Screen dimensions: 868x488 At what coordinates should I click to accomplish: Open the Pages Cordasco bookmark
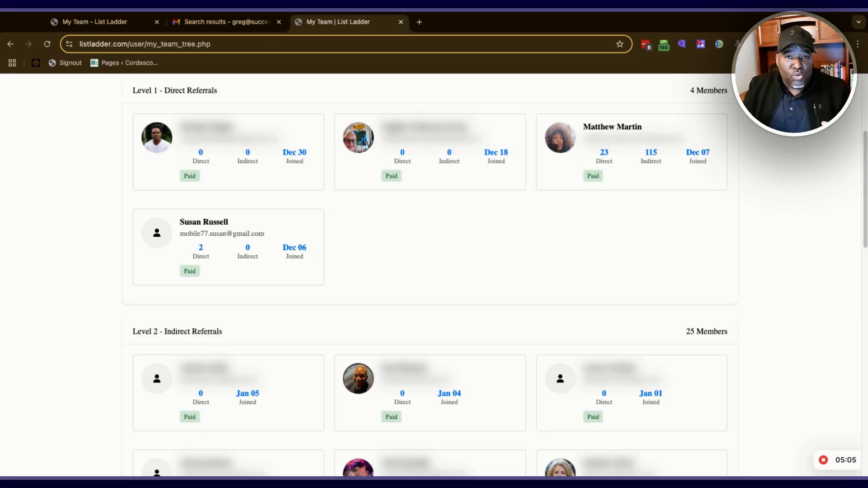point(124,63)
